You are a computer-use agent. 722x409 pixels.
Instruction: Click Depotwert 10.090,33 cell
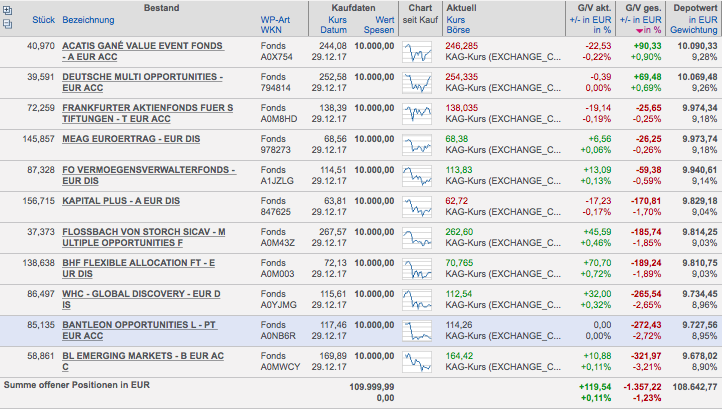tap(697, 46)
